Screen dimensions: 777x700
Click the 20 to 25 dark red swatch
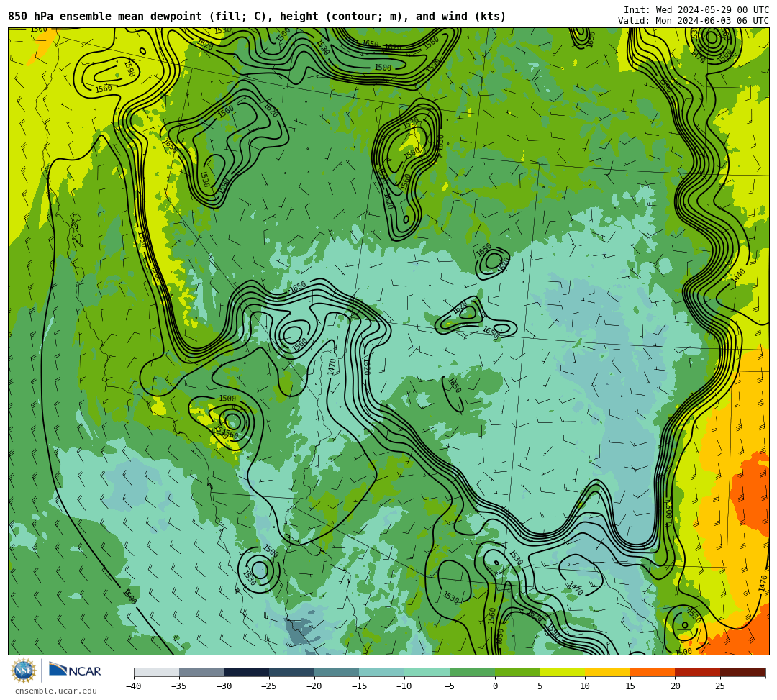(x=697, y=672)
